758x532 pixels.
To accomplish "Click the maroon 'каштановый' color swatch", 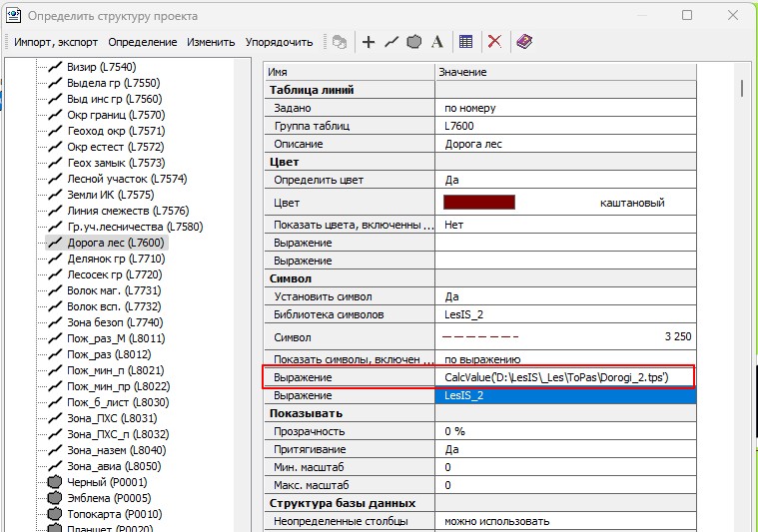I will [x=480, y=203].
